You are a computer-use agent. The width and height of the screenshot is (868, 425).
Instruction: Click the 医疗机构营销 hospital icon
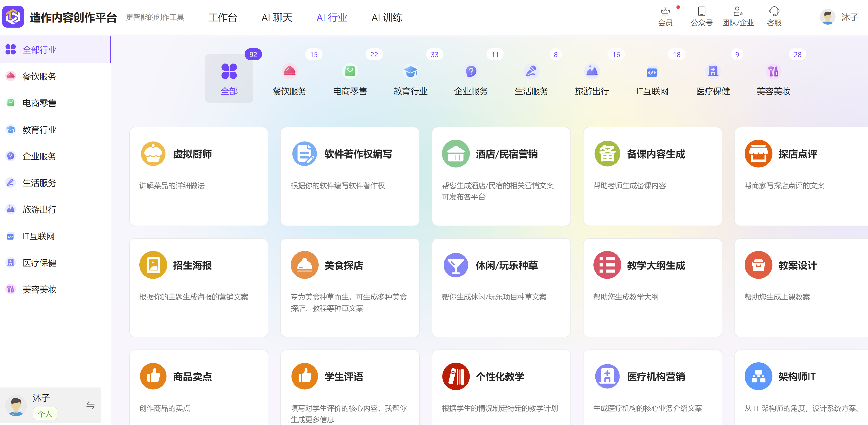607,376
